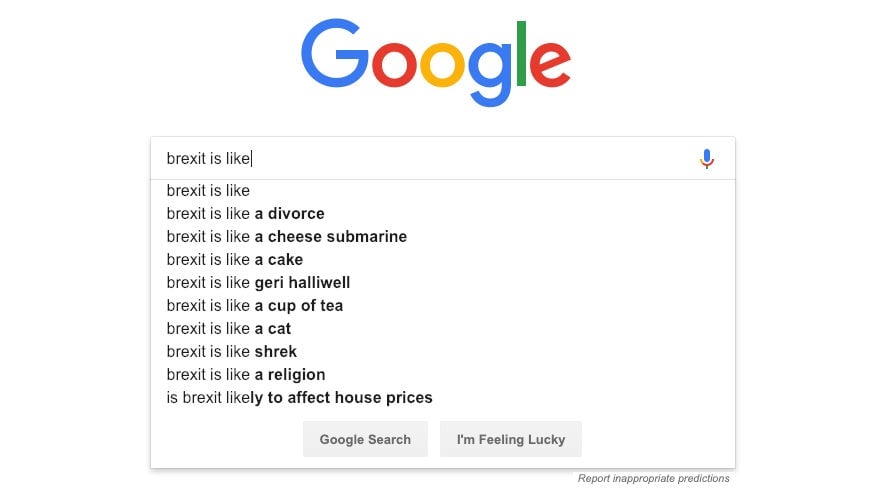
Task: Pick 'brexit is like a cup of tea'
Action: (x=443, y=306)
